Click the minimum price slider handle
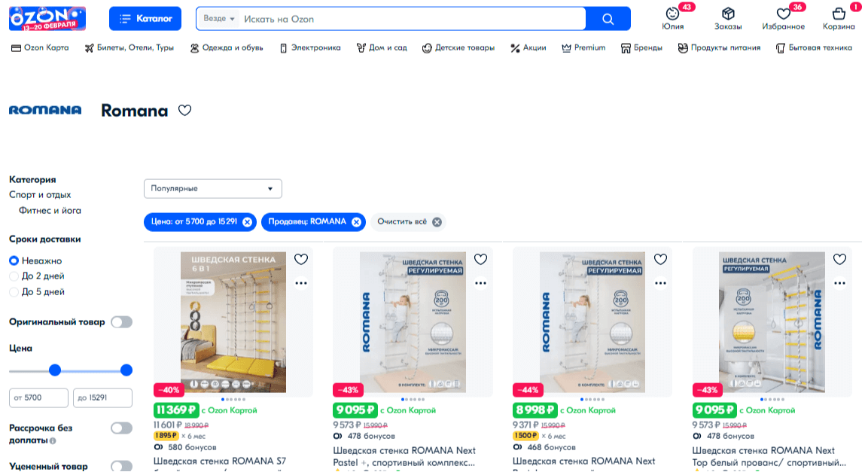Screen dimensions: 868x472 55,370
